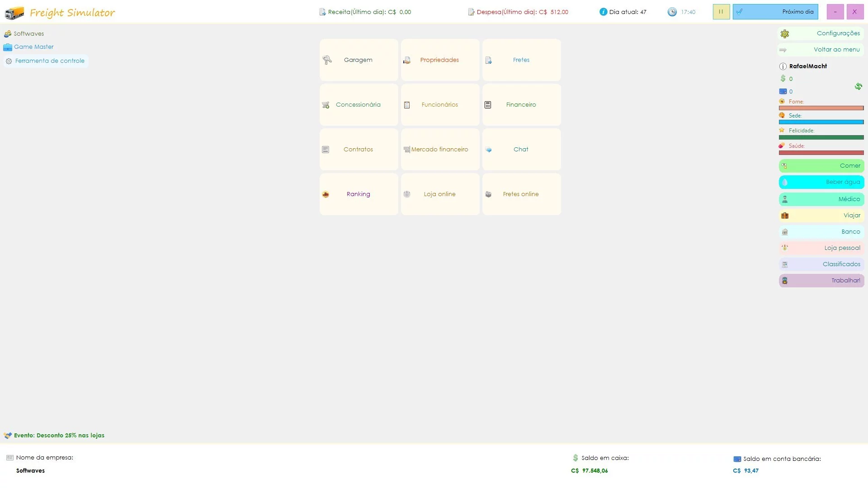This screenshot has height=488, width=868.
Task: Click the Concessionária cart icon
Action: tap(325, 105)
